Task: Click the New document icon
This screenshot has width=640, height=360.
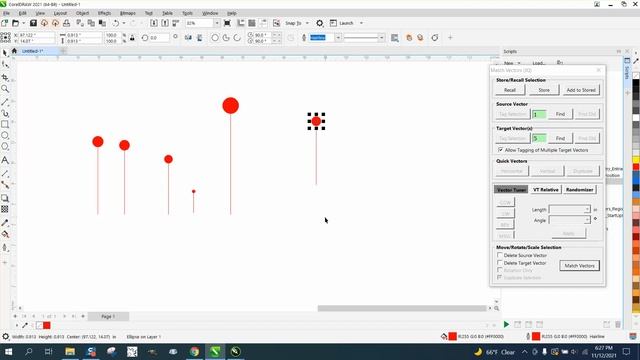Action: pos(5,23)
